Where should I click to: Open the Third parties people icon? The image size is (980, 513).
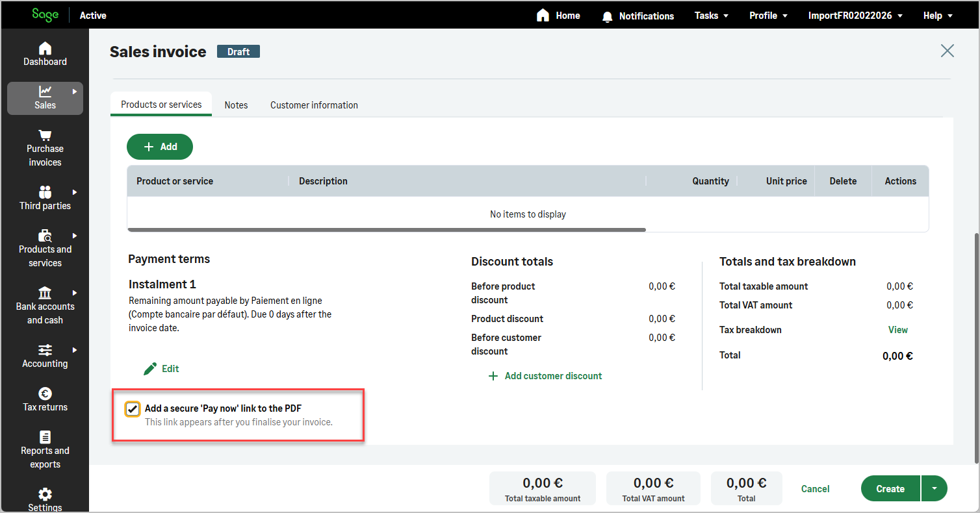(45, 192)
